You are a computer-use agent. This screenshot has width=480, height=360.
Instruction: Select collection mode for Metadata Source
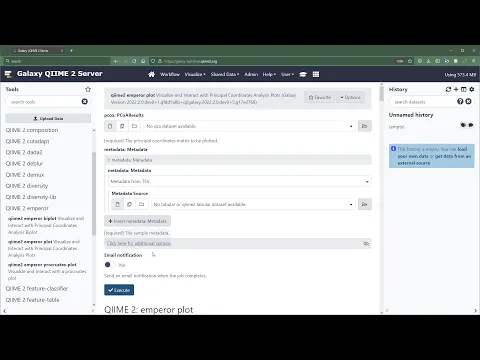click(x=142, y=204)
